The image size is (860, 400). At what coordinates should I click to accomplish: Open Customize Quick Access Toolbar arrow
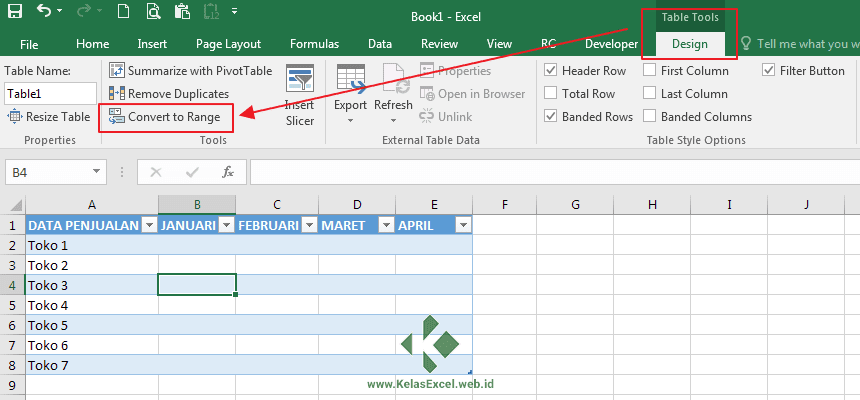[235, 11]
